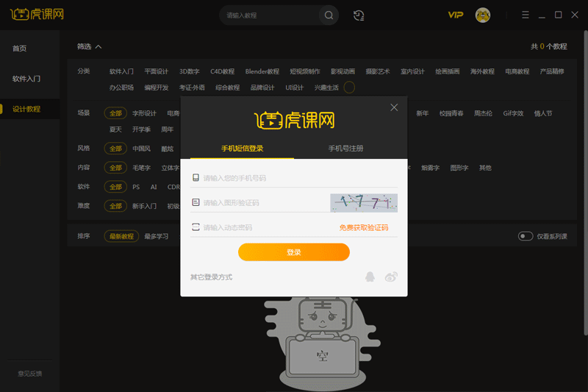Select 产品精修 category filter
Viewport: 588px width, 392px height.
tap(552, 71)
